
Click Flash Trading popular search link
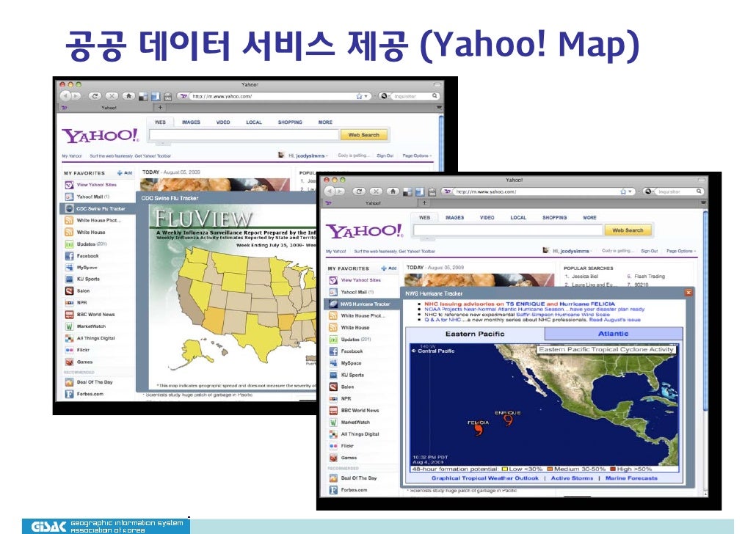point(650,276)
